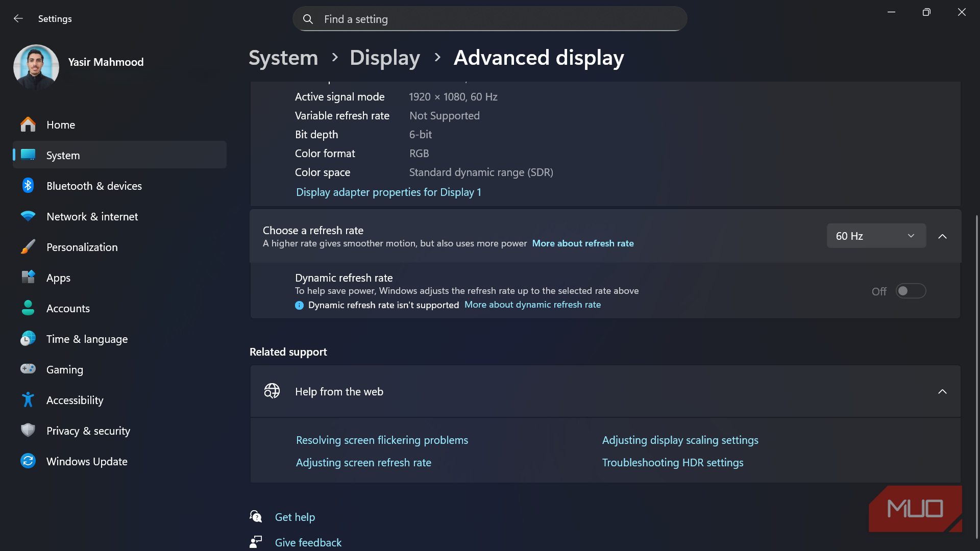Navigate to System breadcrumb
This screenshot has width=980, height=551.
(x=283, y=58)
